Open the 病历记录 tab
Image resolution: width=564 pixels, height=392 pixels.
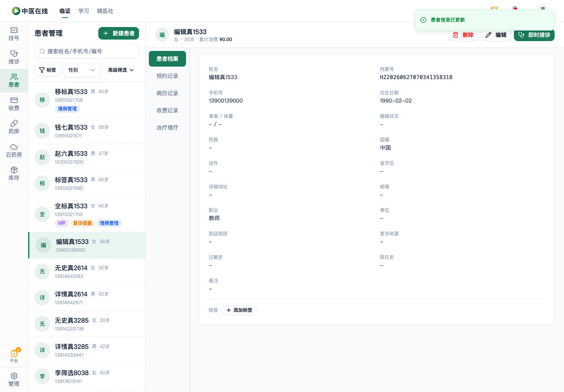click(167, 93)
